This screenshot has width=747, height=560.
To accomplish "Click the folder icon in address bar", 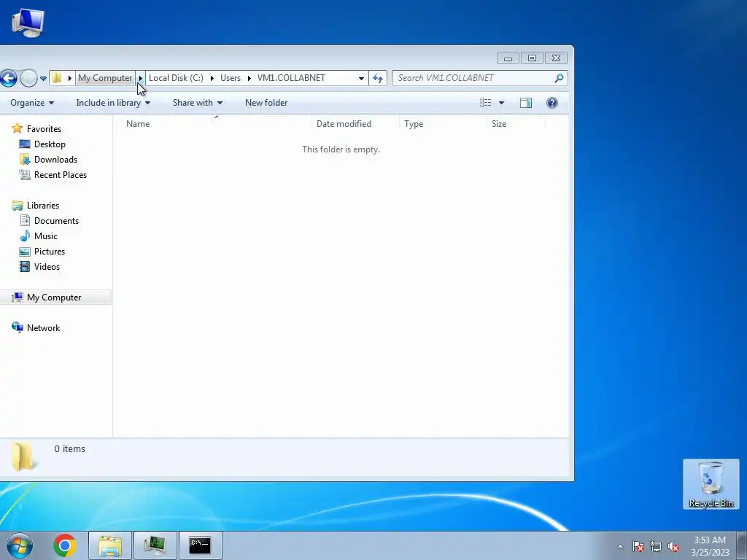I will [x=57, y=77].
